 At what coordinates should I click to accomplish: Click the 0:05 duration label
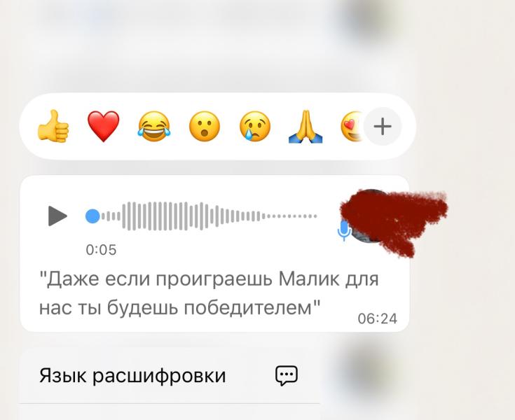click(101, 250)
